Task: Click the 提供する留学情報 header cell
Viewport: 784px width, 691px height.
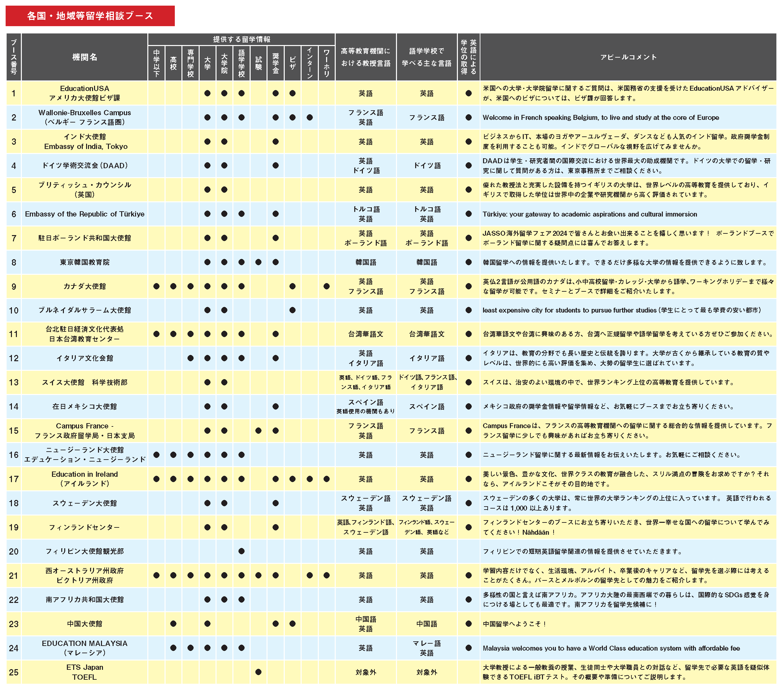Action: 241,39
